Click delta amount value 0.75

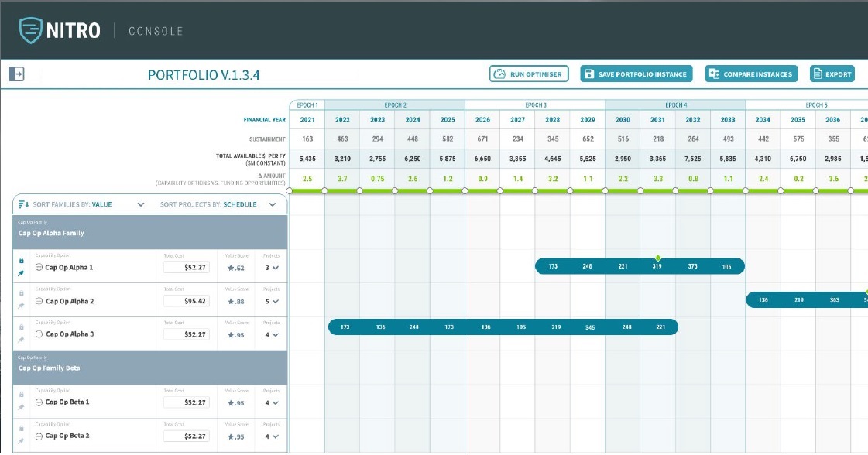point(378,179)
